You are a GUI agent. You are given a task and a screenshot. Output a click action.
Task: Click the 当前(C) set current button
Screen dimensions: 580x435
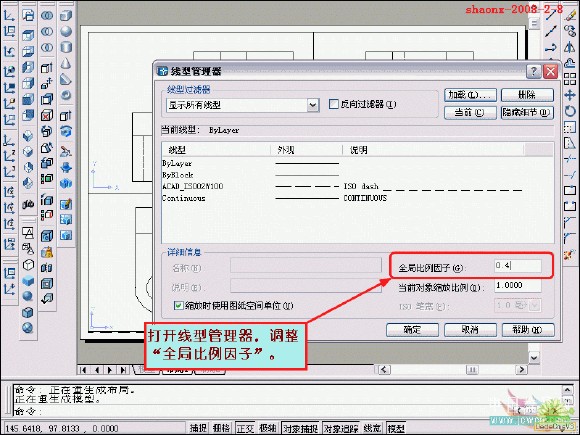[470, 112]
